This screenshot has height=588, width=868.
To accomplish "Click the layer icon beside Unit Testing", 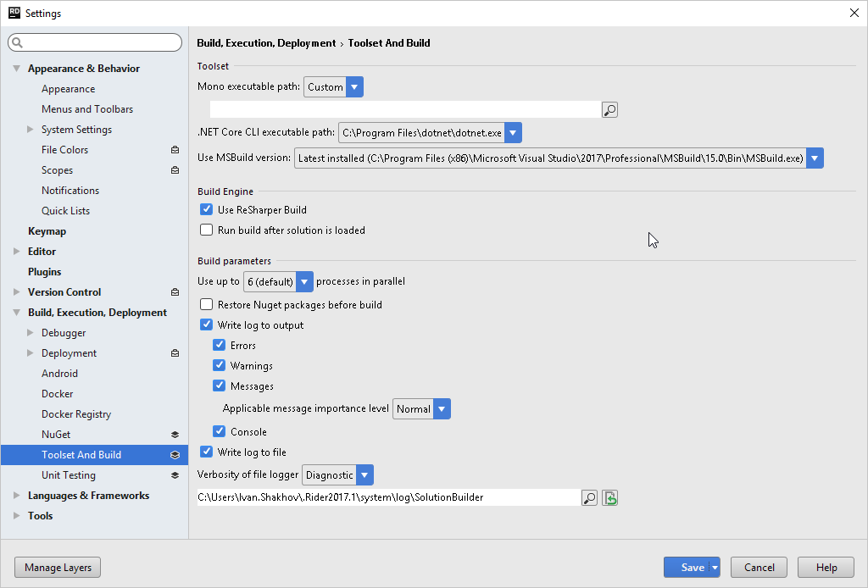I will pos(175,475).
